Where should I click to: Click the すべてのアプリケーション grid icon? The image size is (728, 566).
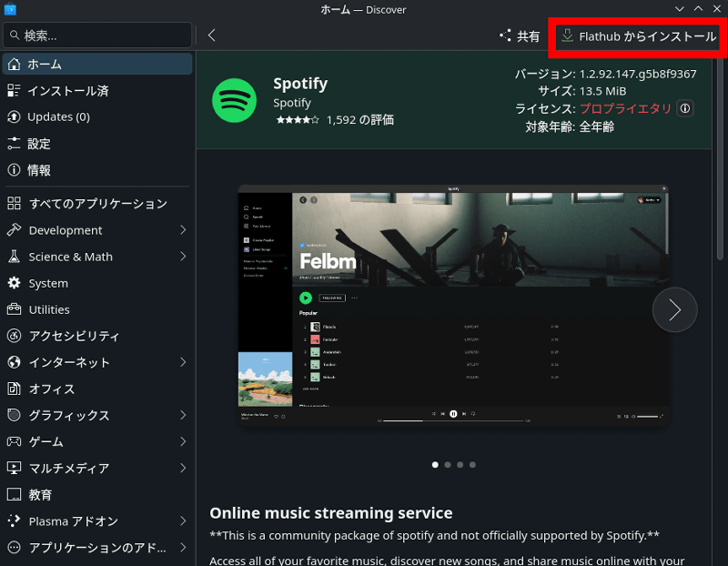click(x=14, y=203)
